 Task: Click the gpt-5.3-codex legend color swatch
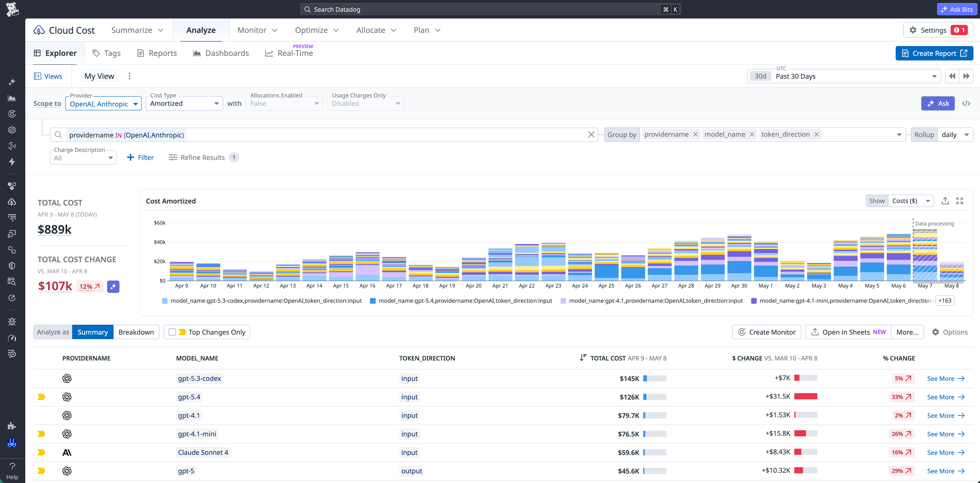[x=165, y=301]
